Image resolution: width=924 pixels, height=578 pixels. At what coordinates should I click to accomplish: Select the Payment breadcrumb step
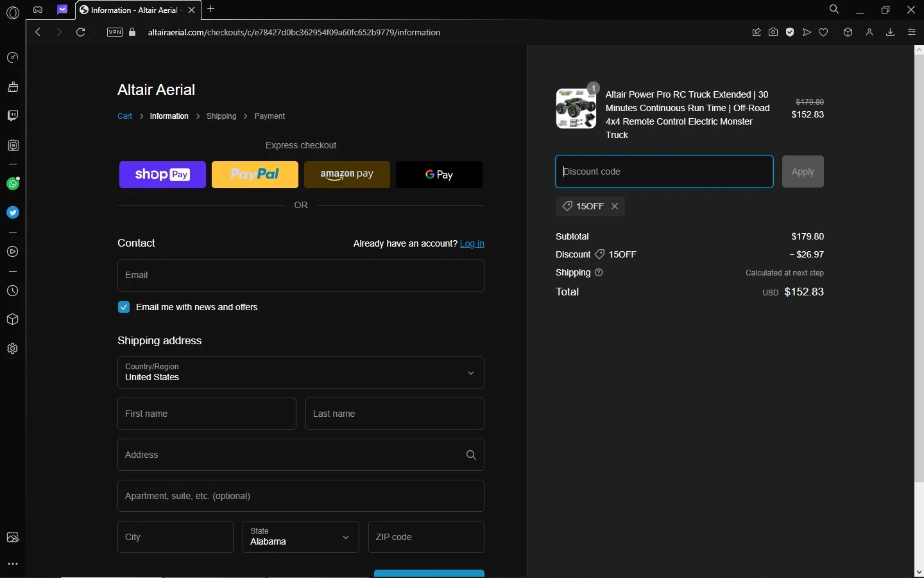(269, 116)
